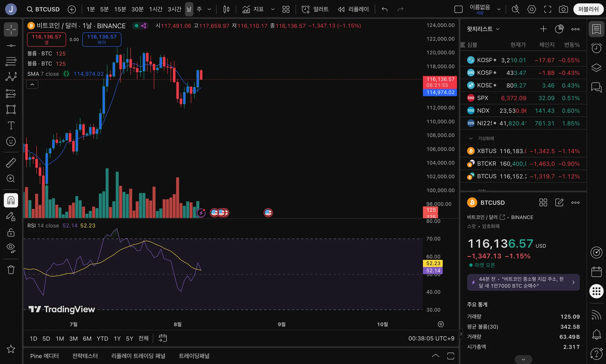Open the Pine 에디터 tab
Screen dimensions: 606x364
point(44,356)
